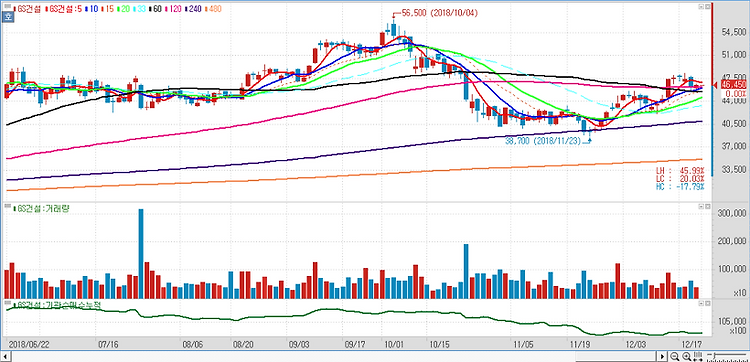Screen dimensions: 750x362
Task: Click the bar spacing adjust icon
Action: (698, 356)
